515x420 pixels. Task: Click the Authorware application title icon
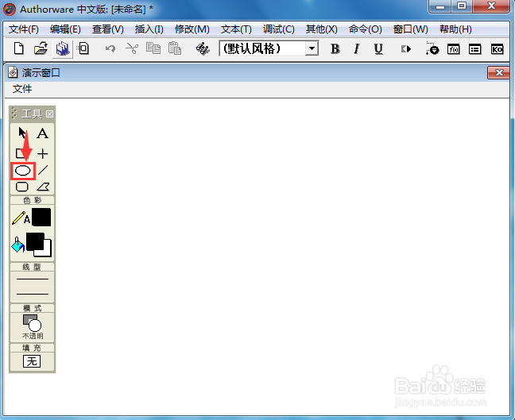click(x=10, y=10)
